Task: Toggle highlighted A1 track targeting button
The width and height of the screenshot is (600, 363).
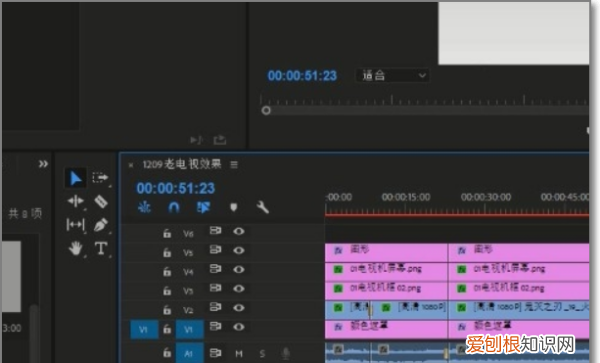Action: point(189,353)
